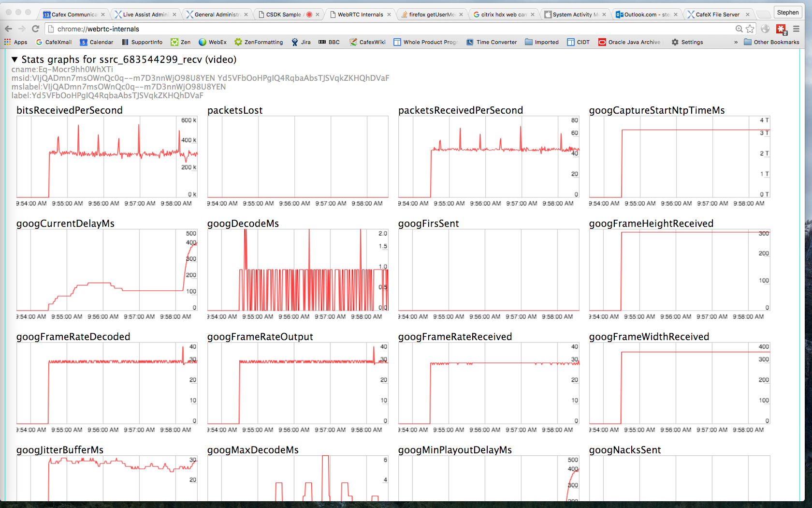812x508 pixels.
Task: Switch to the Cafex Communica tab
Action: [x=72, y=15]
